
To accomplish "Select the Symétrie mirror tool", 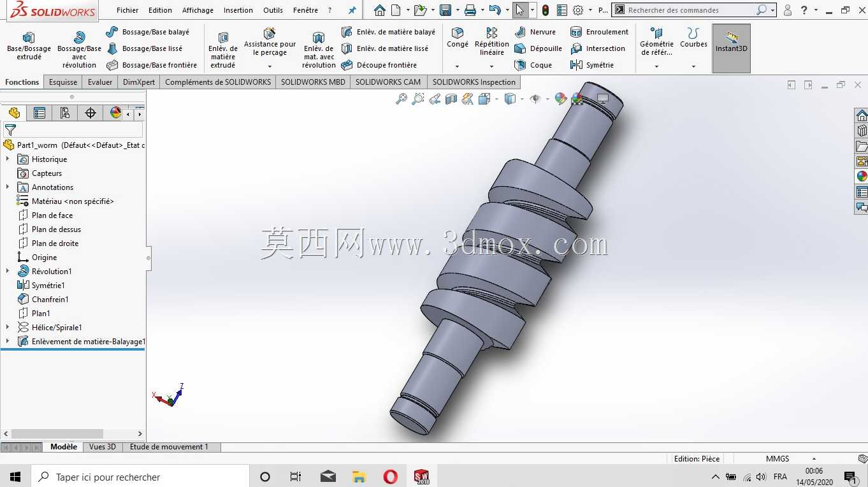I will coord(591,65).
